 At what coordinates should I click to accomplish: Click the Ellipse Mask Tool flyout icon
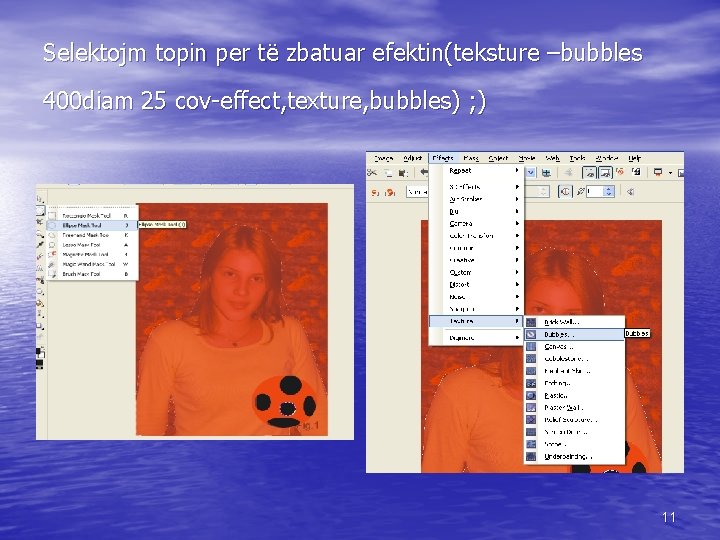click(52, 225)
